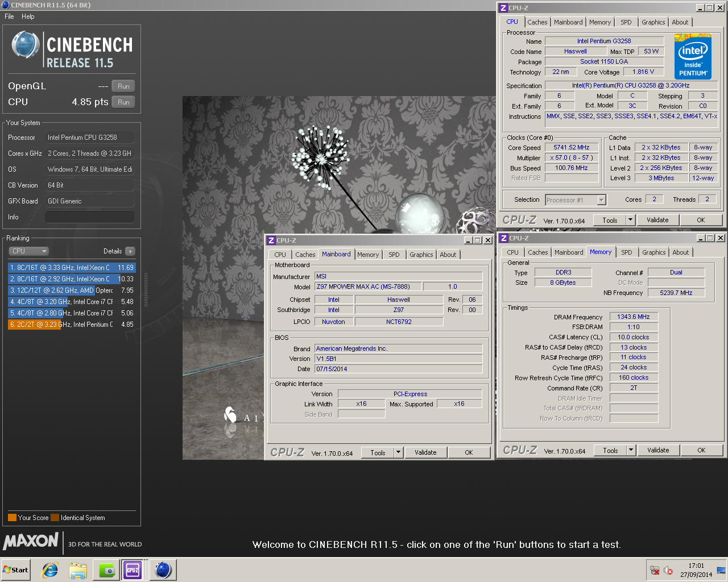Click Tools button in Mainboard CPU-Z window
Screen dimensions: 728x582
378,453
